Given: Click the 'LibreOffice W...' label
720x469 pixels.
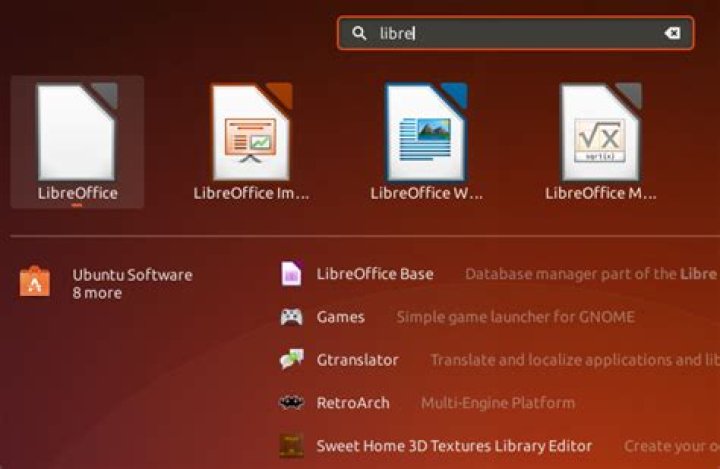Looking at the screenshot, I should coord(427,193).
